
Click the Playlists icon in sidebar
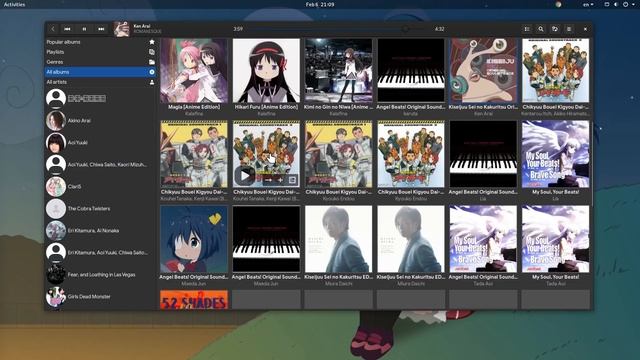click(152, 52)
